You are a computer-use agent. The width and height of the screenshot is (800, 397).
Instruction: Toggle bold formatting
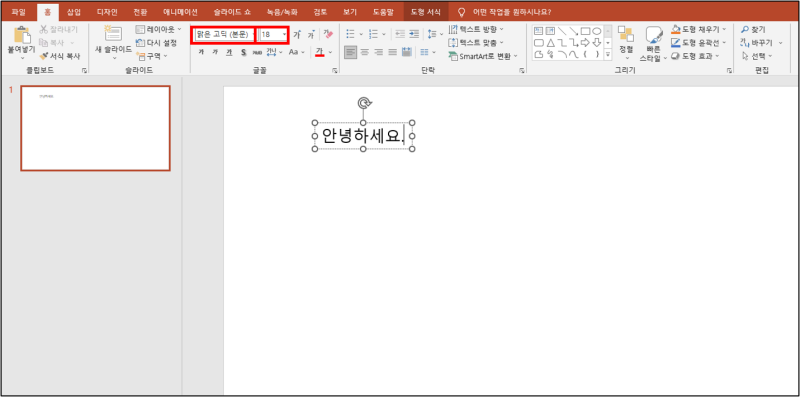[x=201, y=52]
